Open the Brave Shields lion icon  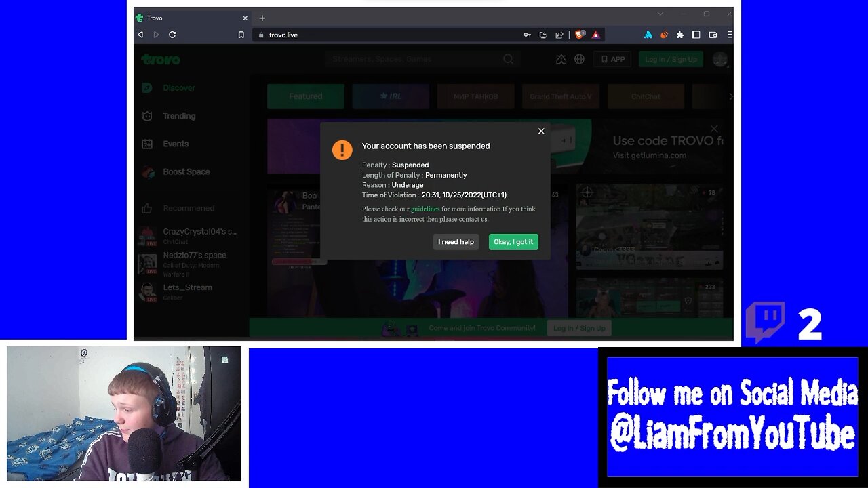pos(580,35)
